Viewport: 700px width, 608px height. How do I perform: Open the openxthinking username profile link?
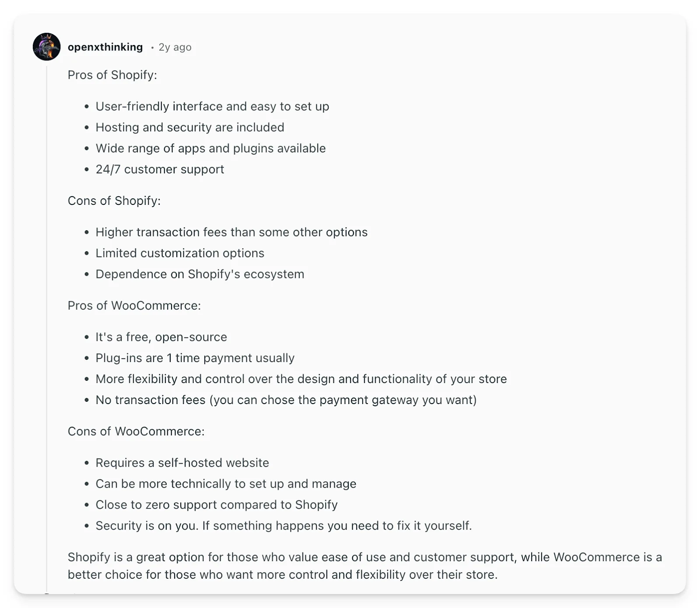coord(105,47)
